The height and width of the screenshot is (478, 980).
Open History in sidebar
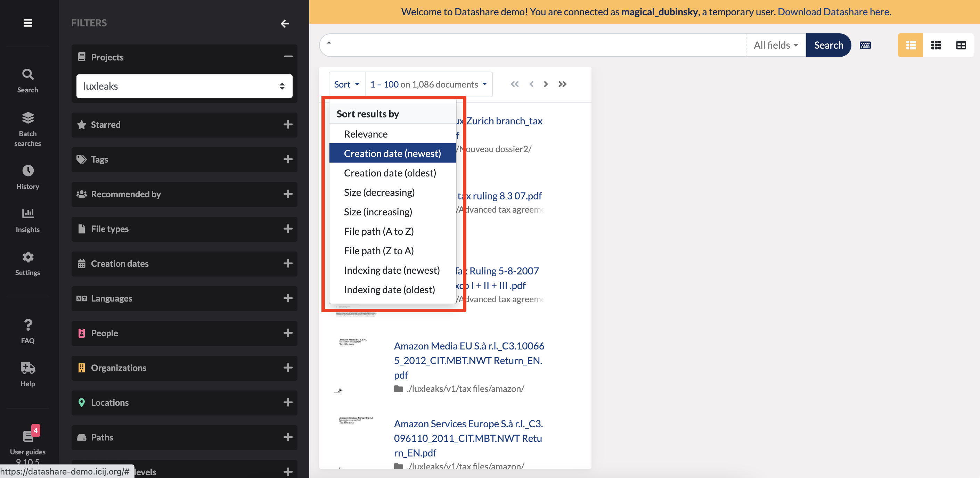point(27,177)
